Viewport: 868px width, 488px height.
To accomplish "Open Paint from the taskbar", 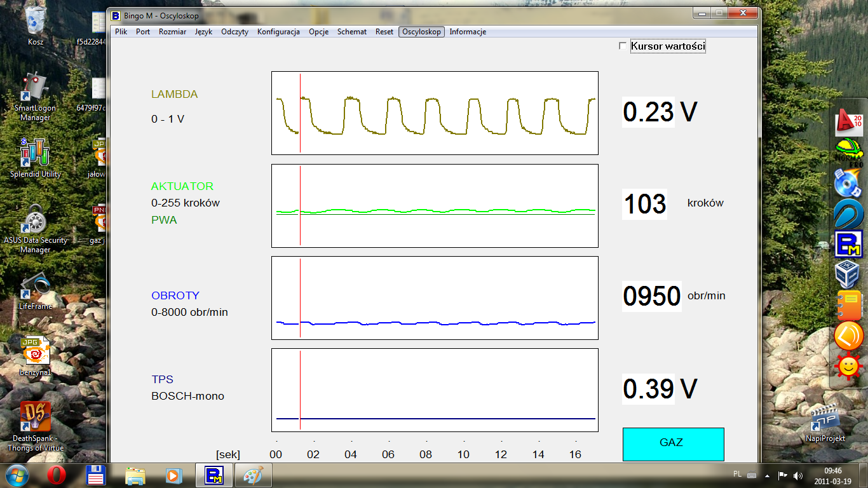I will tap(254, 475).
